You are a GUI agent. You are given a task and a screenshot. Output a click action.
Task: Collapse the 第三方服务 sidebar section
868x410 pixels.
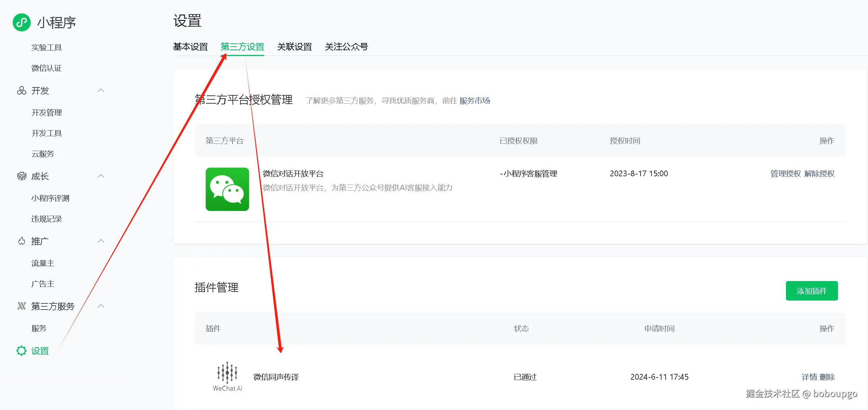(101, 306)
